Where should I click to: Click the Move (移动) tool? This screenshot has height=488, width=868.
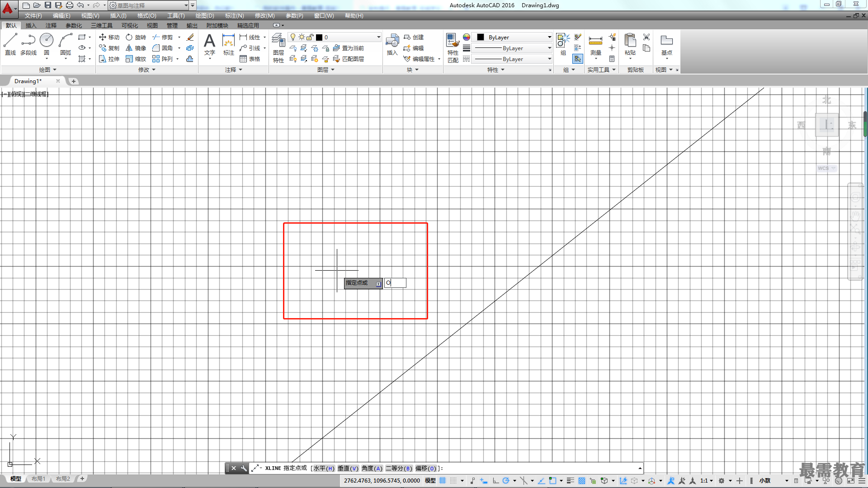pos(109,37)
